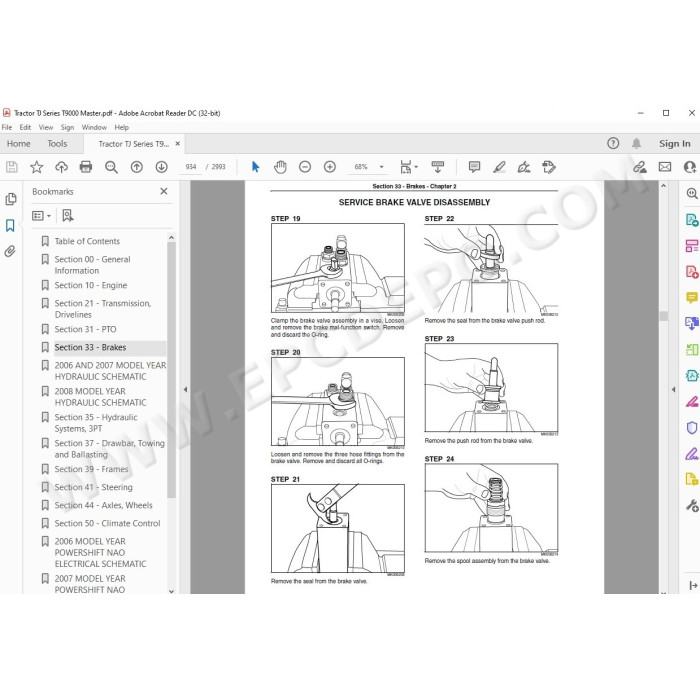This screenshot has height=700, width=700.
Task: Zoom in with plus button
Action: [x=329, y=167]
